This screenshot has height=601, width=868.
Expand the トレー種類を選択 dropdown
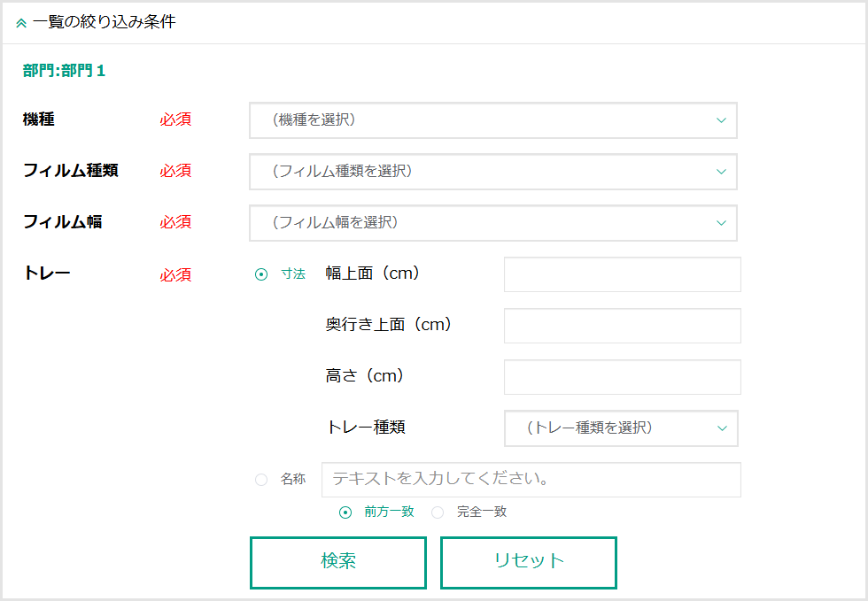tap(620, 428)
